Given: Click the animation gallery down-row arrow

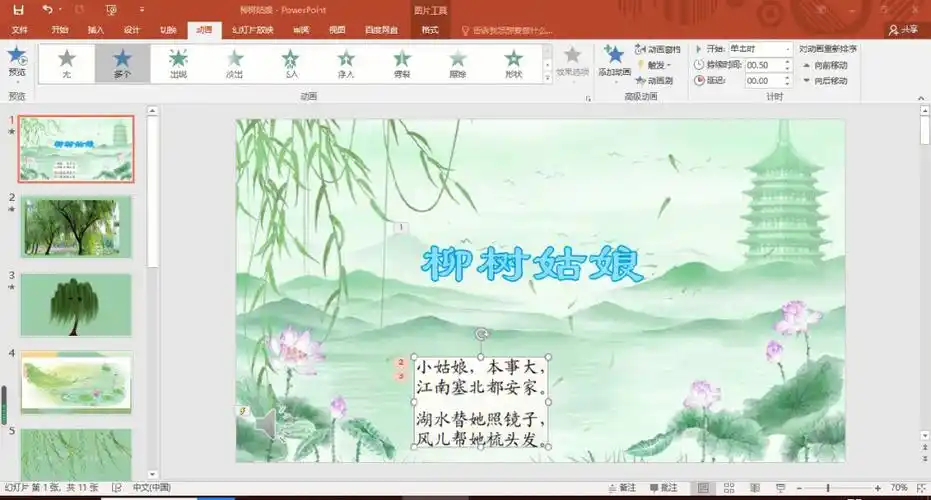Looking at the screenshot, I should tap(547, 65).
